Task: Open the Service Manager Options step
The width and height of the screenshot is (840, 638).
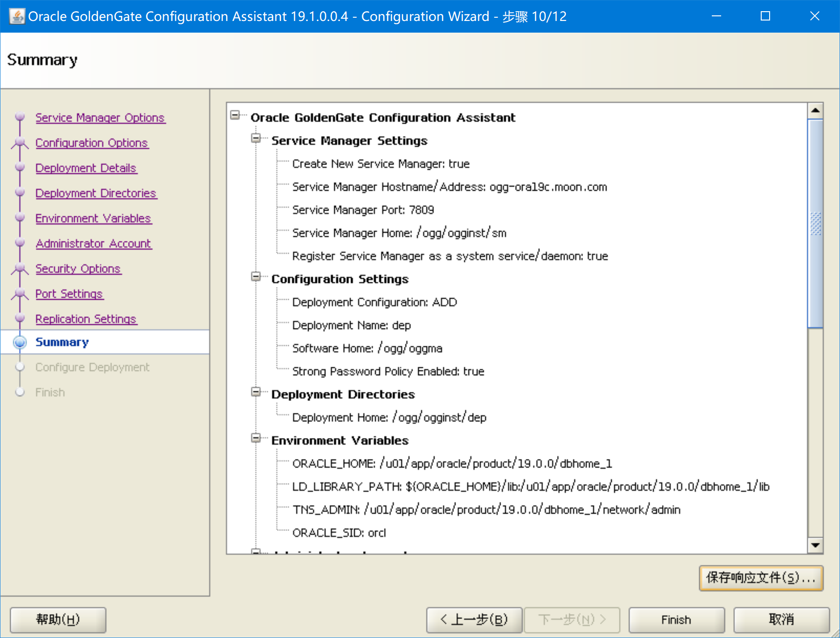Action: click(100, 117)
